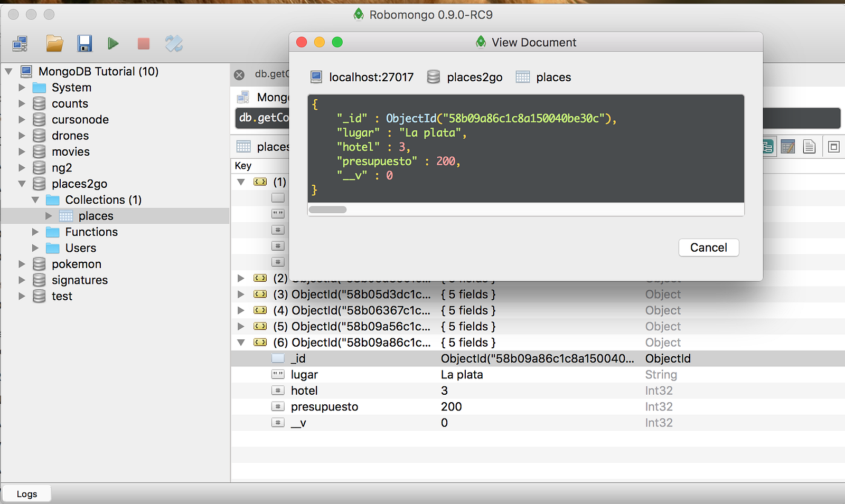
Task: Open the Logs tab at bottom
Action: 27,494
